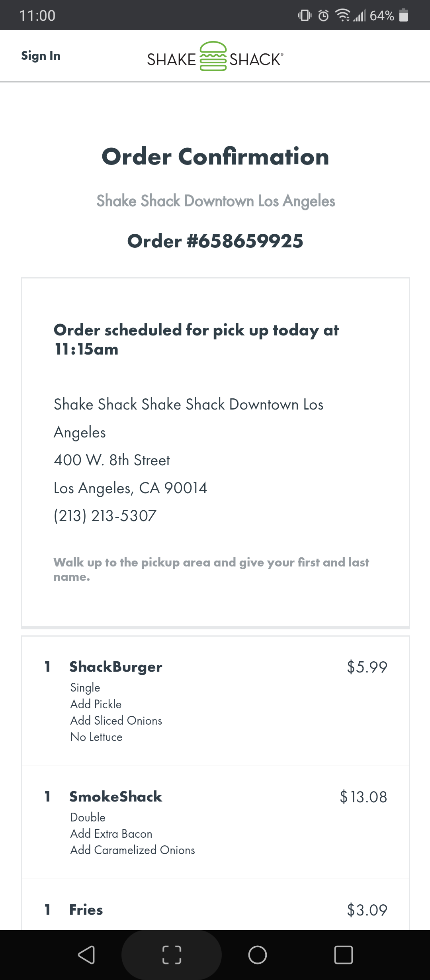Image resolution: width=430 pixels, height=980 pixels.
Task: Select the SmokeShack order item
Action: 116,797
